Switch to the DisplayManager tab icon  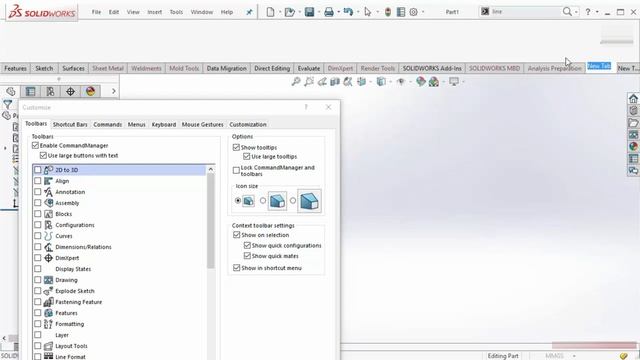[91, 91]
